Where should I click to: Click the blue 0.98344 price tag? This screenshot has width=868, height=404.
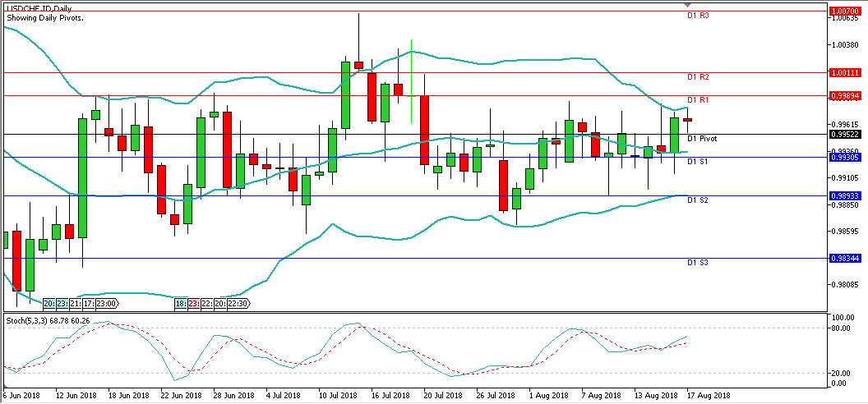click(x=845, y=258)
